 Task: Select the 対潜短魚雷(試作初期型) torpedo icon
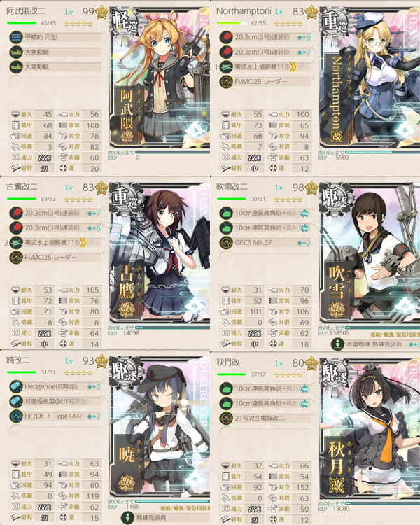click(x=15, y=402)
